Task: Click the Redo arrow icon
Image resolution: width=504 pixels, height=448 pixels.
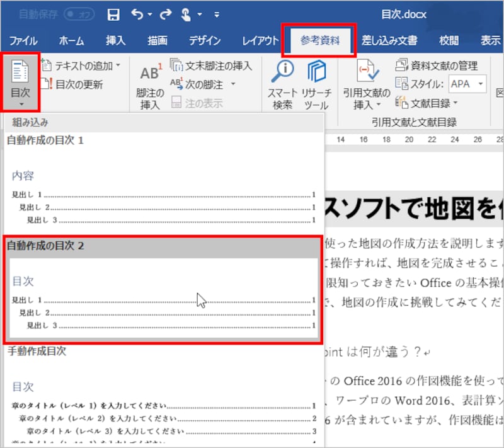Action: click(x=167, y=14)
